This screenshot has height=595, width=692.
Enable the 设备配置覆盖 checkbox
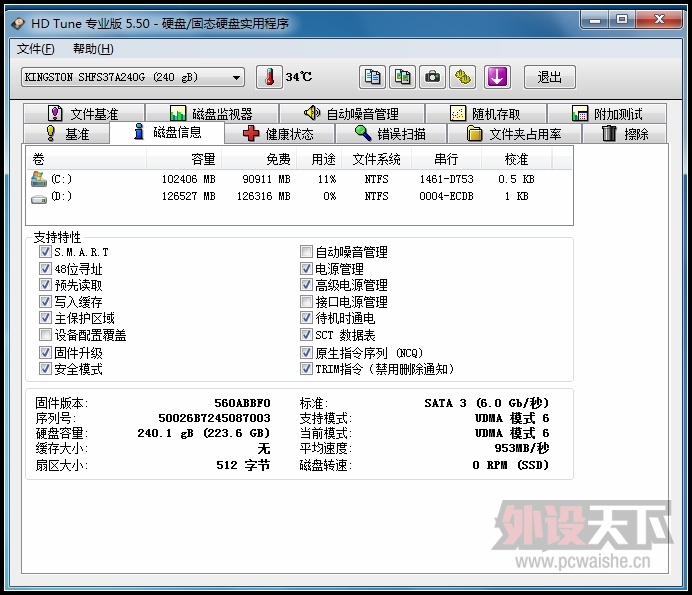click(x=45, y=335)
